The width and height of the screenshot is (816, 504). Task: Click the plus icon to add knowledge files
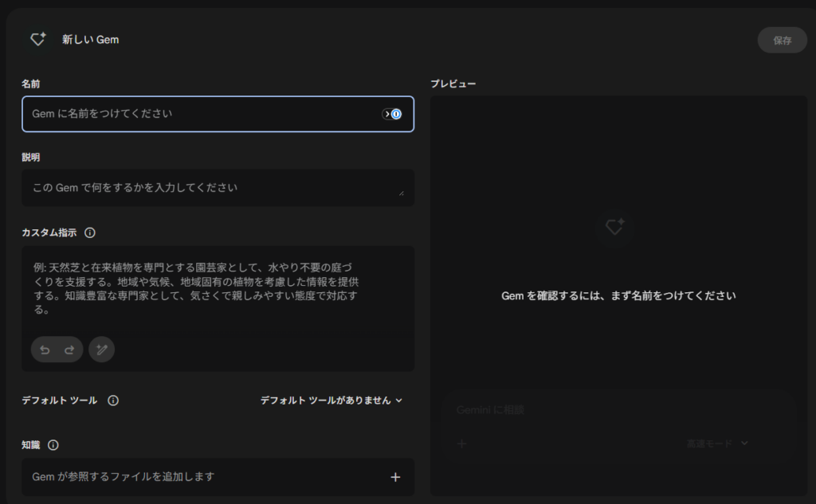[394, 477]
